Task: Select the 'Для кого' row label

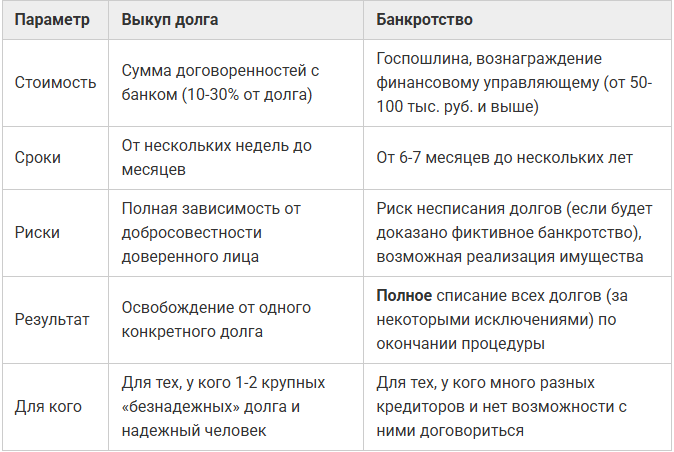Action: coord(48,406)
